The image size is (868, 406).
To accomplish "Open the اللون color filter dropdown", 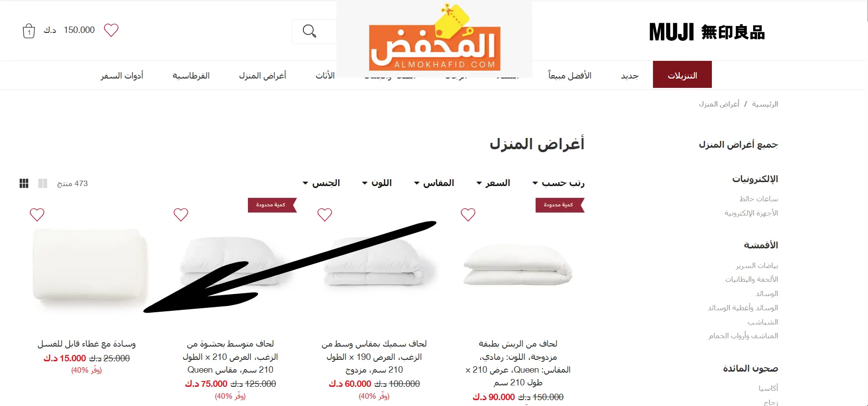I will click(x=377, y=183).
